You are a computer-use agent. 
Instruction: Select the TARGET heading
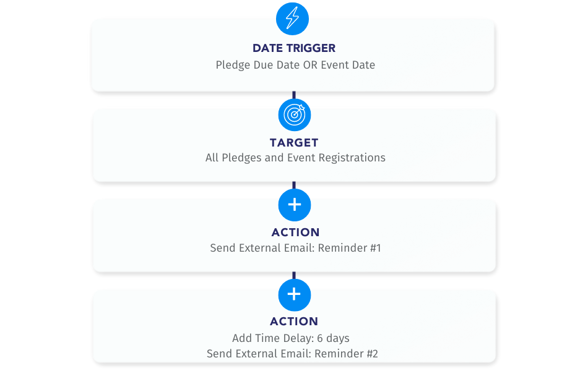click(294, 143)
